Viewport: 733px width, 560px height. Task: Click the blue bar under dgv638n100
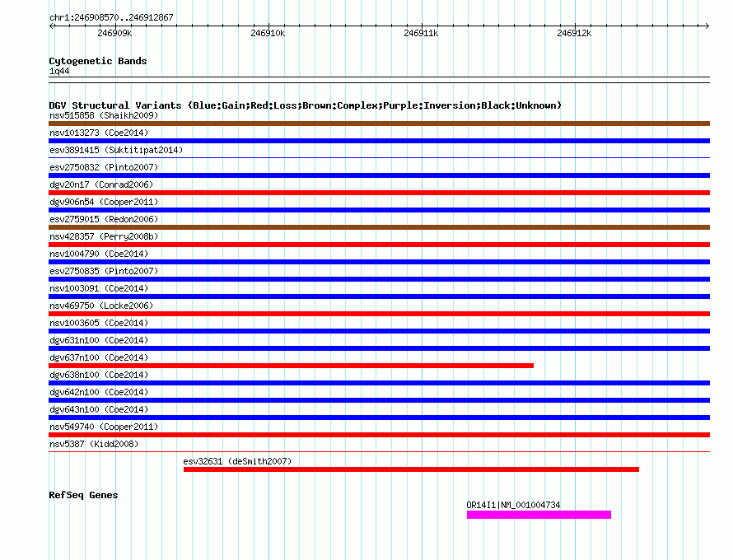click(x=379, y=383)
